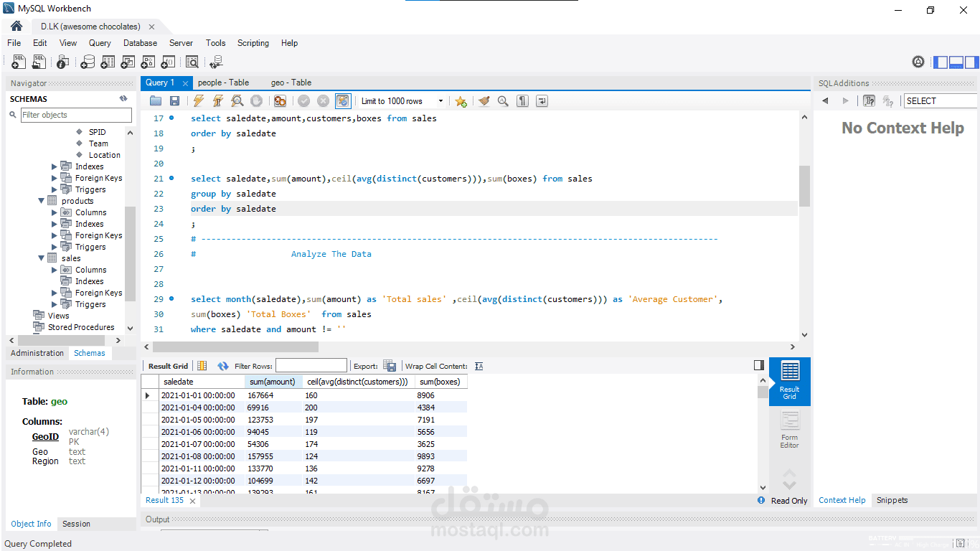Open the SELECT topic dropdown in SQL Additions
This screenshot has height=551, width=980.
[941, 101]
